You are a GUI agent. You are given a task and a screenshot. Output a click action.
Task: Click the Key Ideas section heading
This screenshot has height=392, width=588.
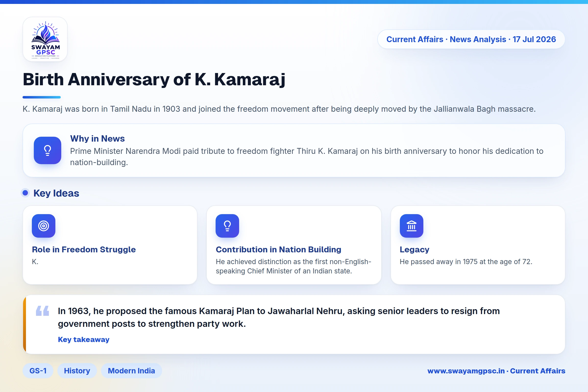pos(56,193)
